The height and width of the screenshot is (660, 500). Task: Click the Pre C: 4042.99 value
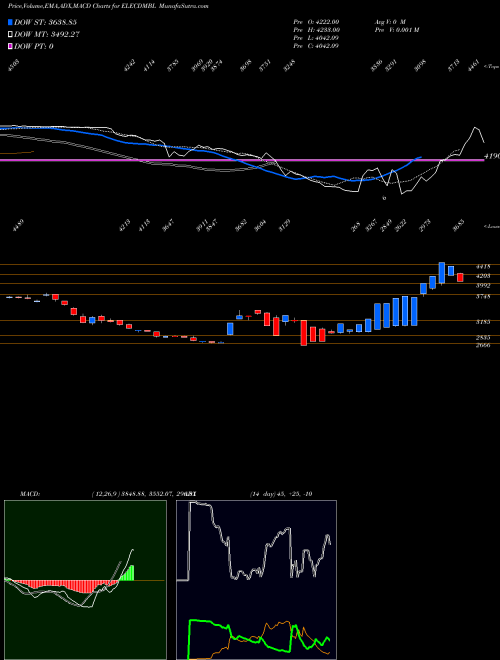pyautogui.click(x=316, y=46)
